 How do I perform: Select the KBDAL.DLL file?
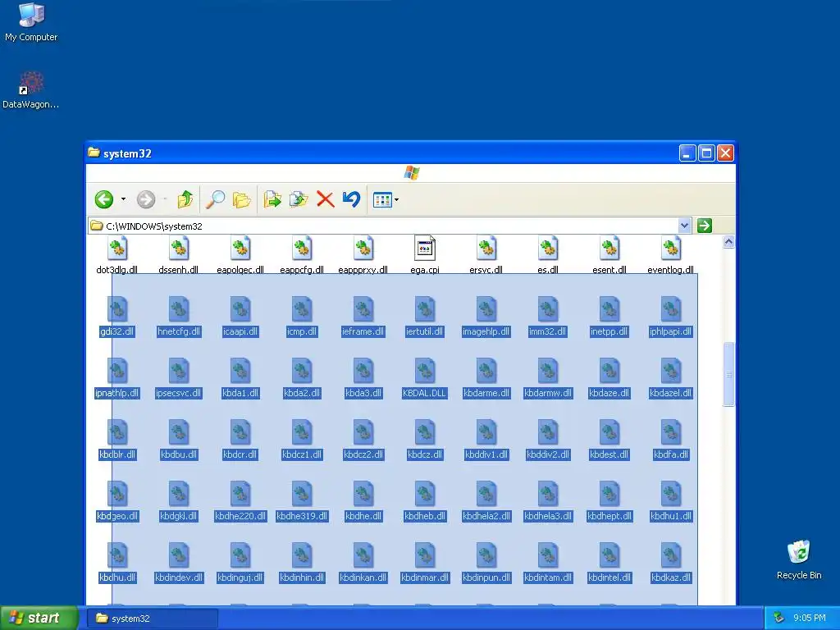[425, 379]
